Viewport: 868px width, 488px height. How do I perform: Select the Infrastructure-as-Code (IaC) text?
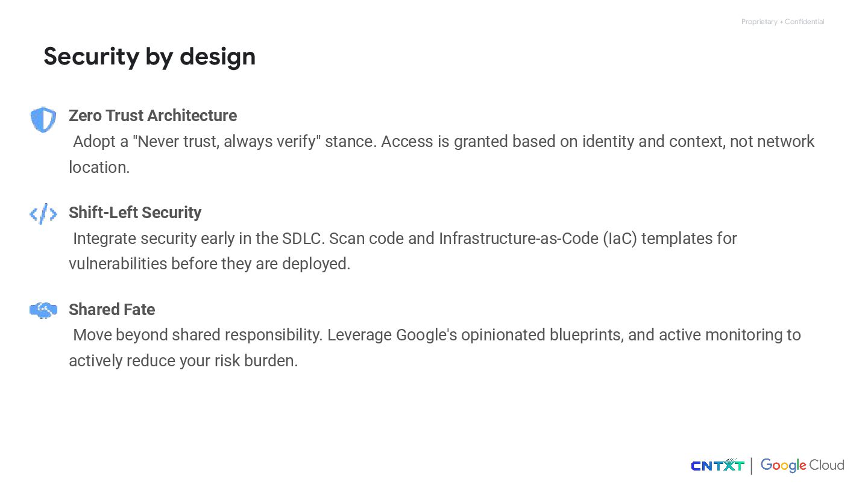(538, 239)
